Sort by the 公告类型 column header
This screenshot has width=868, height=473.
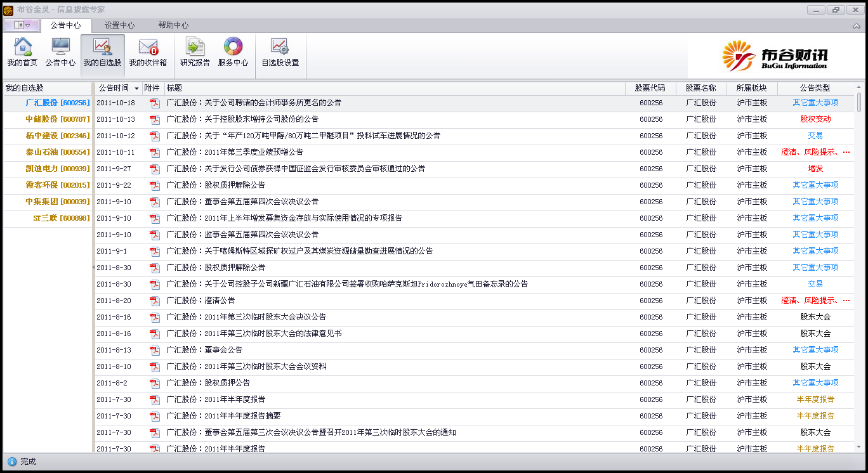click(x=815, y=88)
